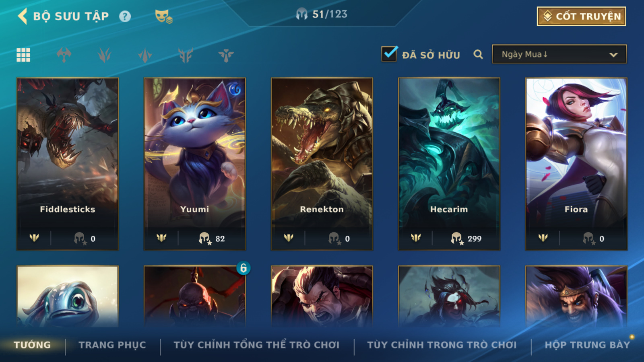Filter champions by the first role icon
Viewport: 644px width, 362px height.
64,55
